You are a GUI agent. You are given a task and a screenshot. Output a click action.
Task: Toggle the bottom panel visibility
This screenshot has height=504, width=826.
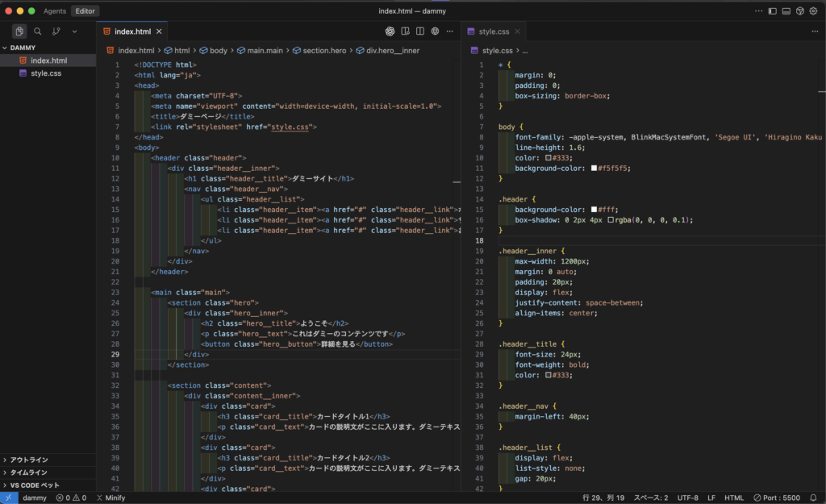coord(786,11)
